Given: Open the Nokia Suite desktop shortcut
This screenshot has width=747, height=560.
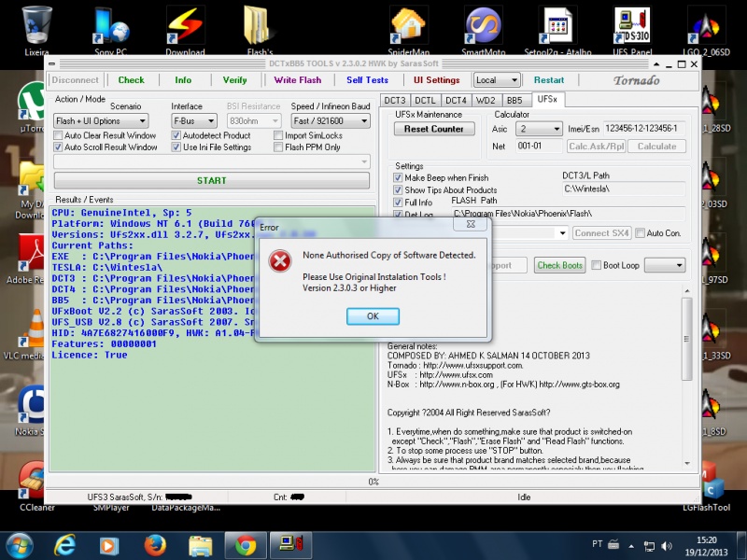Looking at the screenshot, I should tap(31, 407).
